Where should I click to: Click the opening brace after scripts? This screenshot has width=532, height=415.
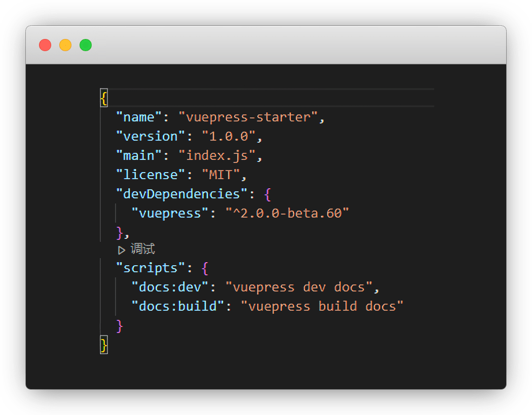[206, 267]
